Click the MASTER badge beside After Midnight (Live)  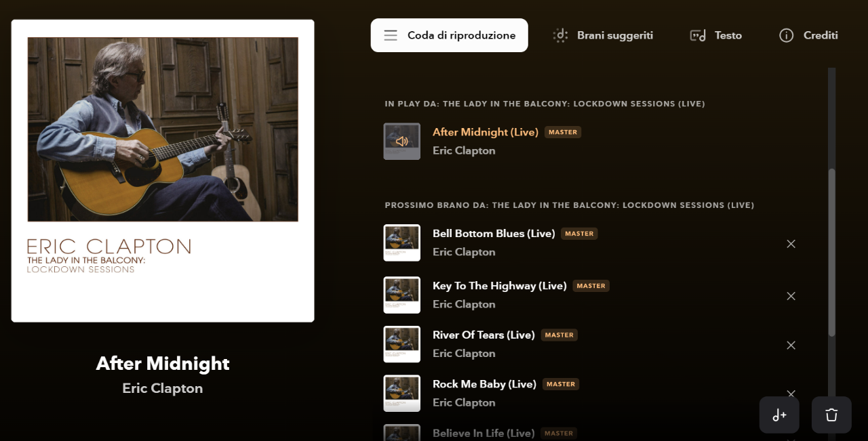click(x=563, y=132)
